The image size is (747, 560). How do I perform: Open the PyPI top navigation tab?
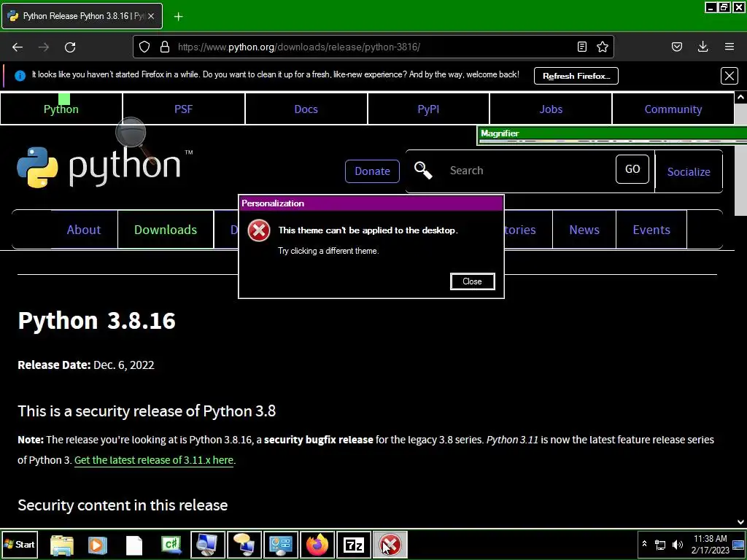coord(428,109)
